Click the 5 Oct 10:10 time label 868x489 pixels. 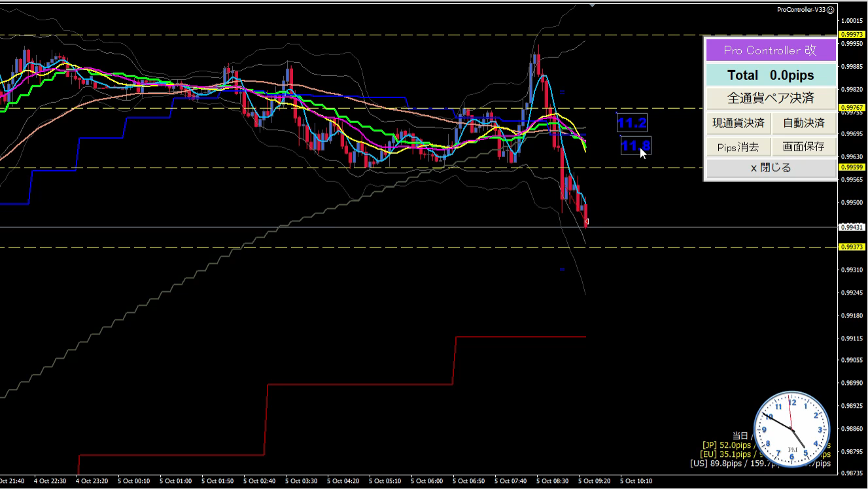[635, 481]
